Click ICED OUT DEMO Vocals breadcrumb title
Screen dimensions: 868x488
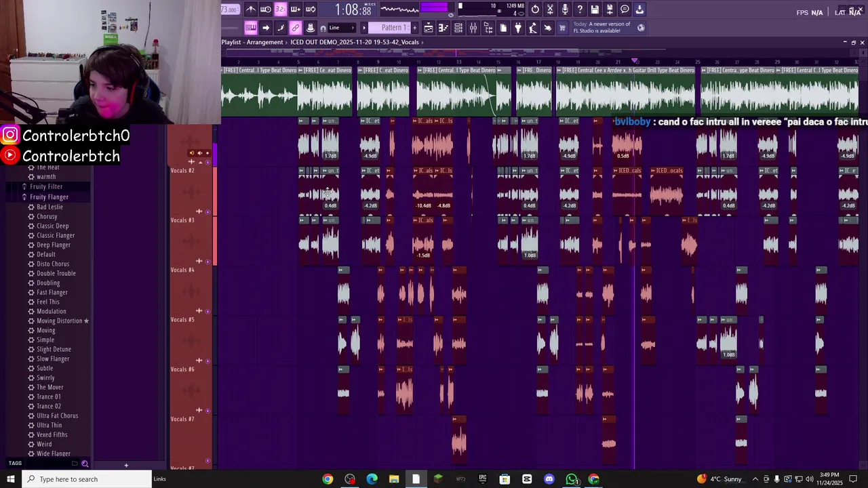(x=355, y=42)
